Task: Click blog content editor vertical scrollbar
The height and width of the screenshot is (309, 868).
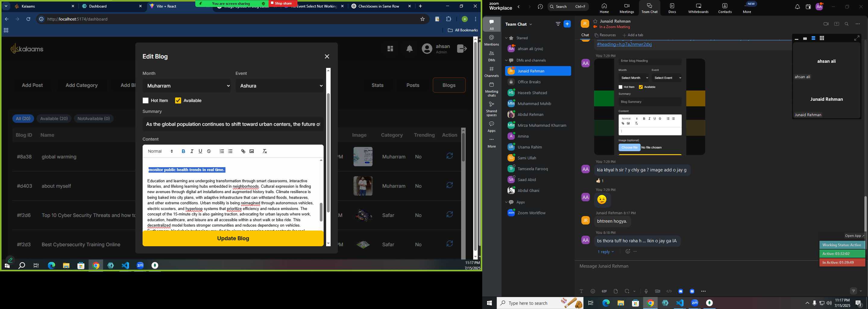Action: [x=321, y=212]
